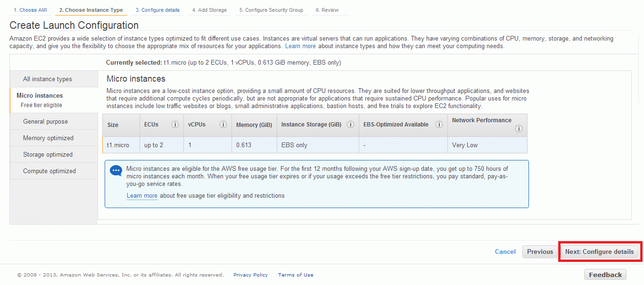Click the Create Launch Configuration heading

click(x=74, y=25)
